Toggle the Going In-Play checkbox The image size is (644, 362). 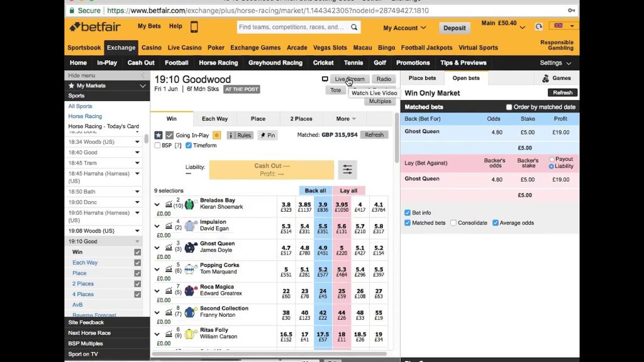tap(169, 135)
